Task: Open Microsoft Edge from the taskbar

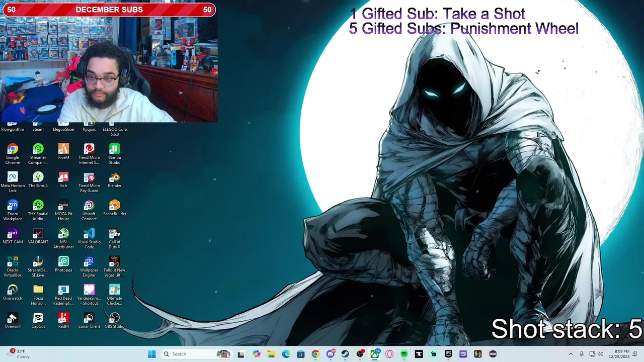Action: 286,354
